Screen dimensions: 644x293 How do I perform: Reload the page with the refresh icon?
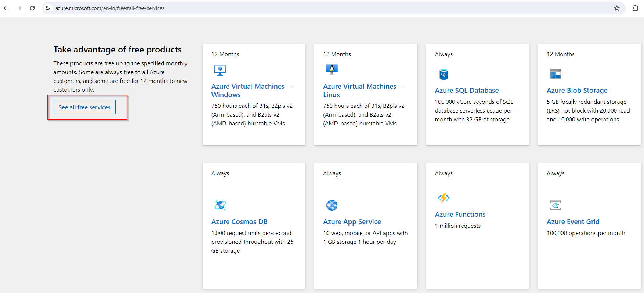32,8
